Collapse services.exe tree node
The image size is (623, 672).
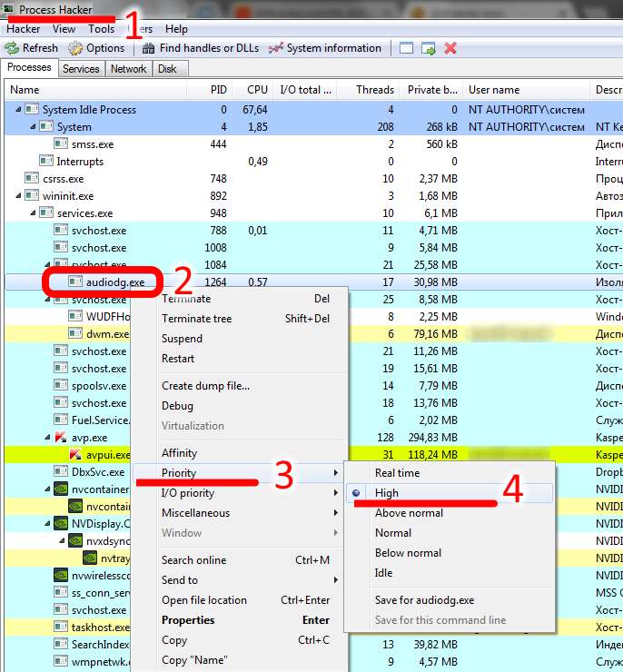pos(33,213)
